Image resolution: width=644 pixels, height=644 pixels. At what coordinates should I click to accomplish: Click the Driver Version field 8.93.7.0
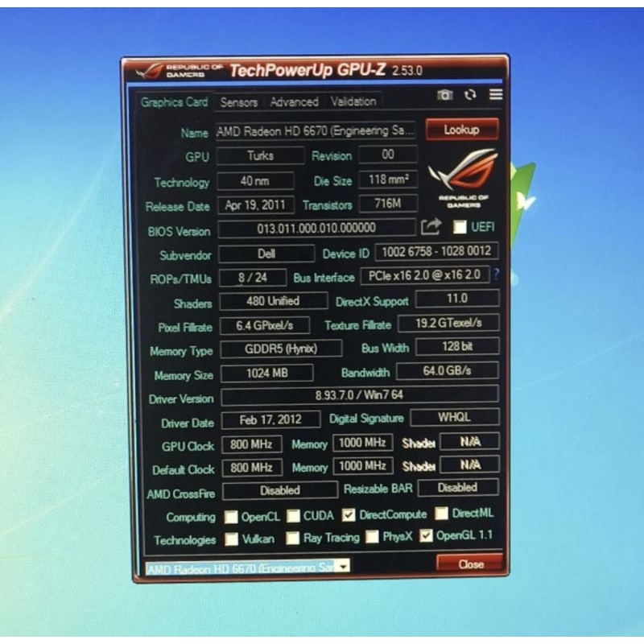[360, 395]
